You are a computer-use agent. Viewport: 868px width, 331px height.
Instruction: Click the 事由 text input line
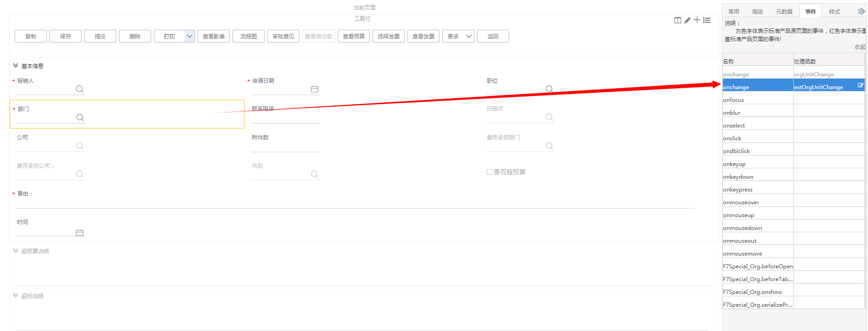pyautogui.click(x=355, y=203)
